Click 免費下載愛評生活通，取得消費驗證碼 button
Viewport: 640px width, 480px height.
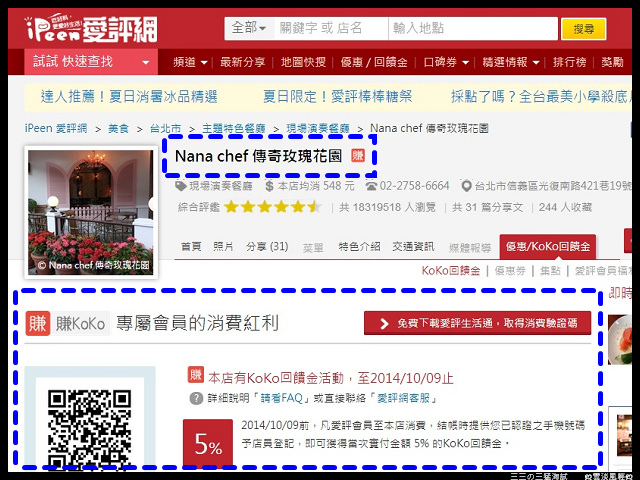pos(477,323)
